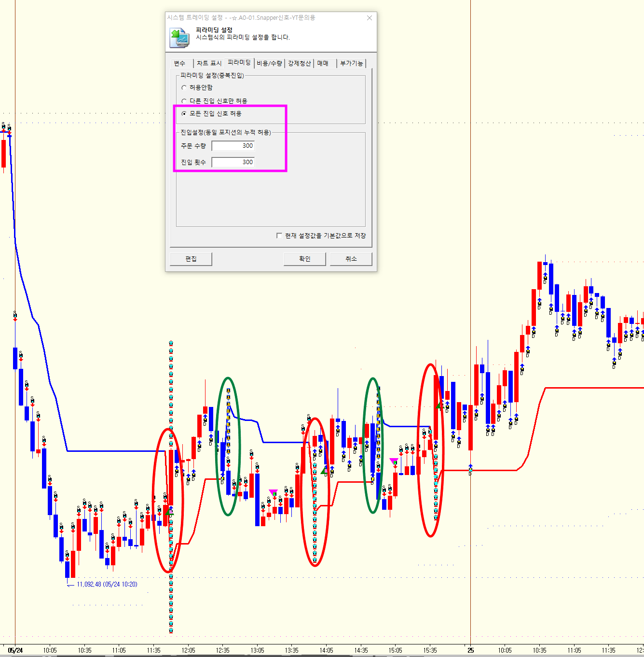This screenshot has width=644, height=657.
Task: Open the 차트 표시 tab
Action: pyautogui.click(x=209, y=63)
